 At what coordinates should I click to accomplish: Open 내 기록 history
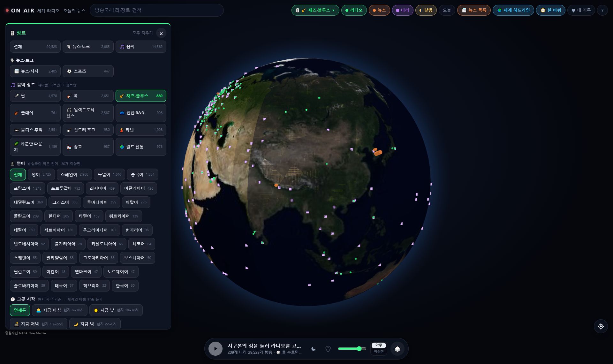[581, 10]
